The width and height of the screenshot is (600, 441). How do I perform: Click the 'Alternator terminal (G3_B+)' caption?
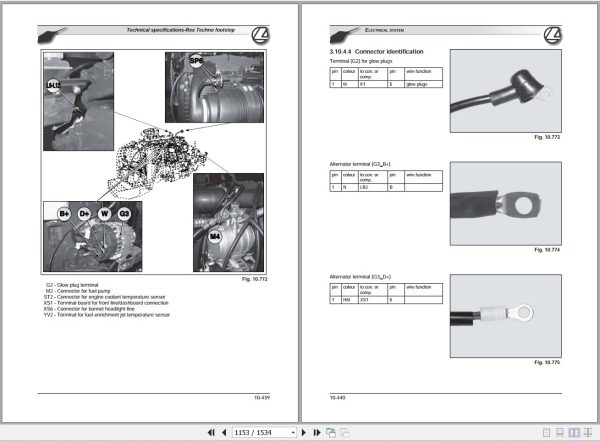click(x=360, y=164)
